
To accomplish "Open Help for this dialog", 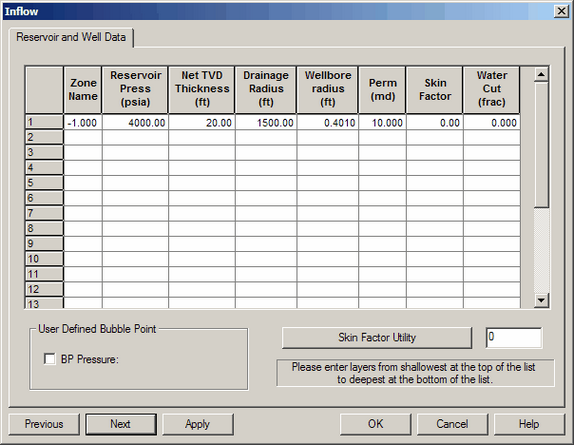I will coord(529,424).
